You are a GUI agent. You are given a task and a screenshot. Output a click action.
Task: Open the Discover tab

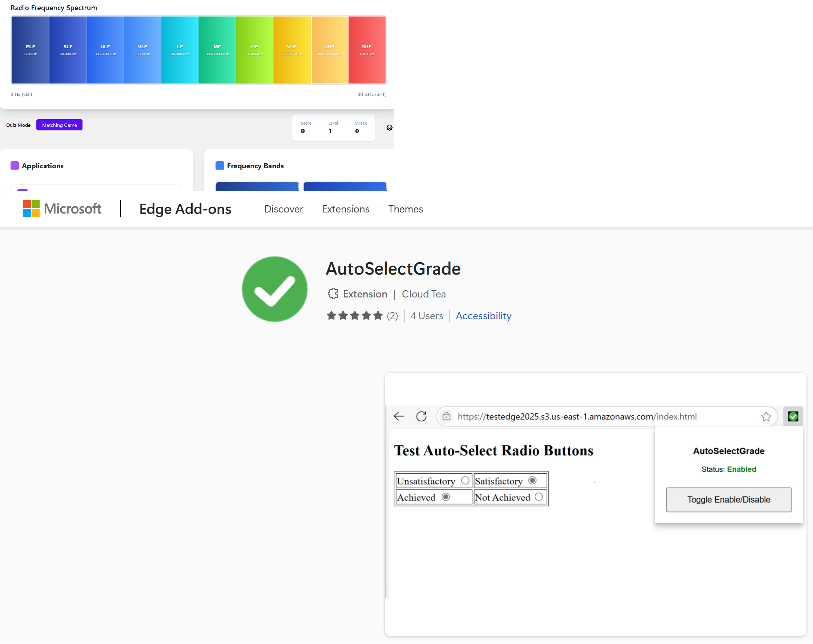pyautogui.click(x=283, y=209)
